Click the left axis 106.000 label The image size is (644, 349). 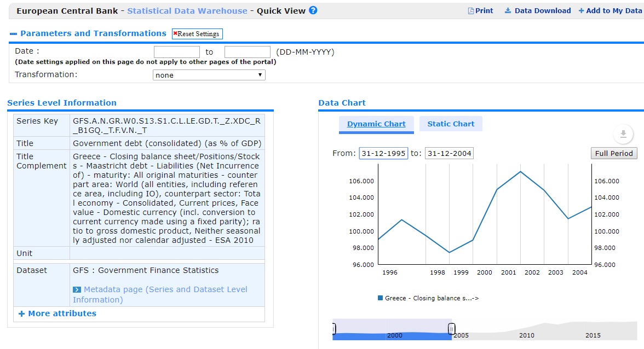point(361,181)
